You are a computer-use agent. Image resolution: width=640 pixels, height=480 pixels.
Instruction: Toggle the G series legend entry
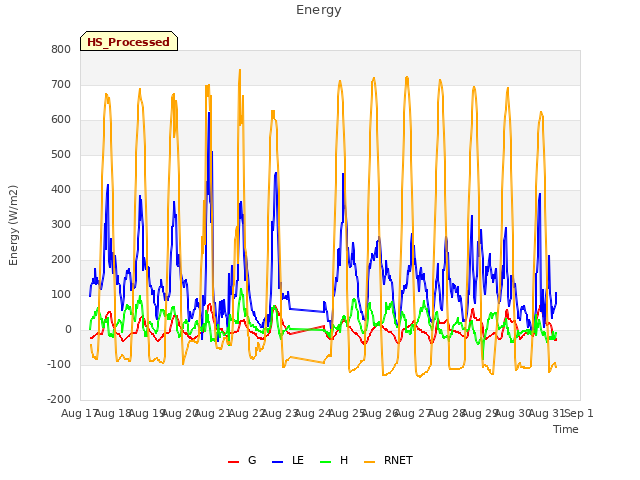click(x=242, y=461)
